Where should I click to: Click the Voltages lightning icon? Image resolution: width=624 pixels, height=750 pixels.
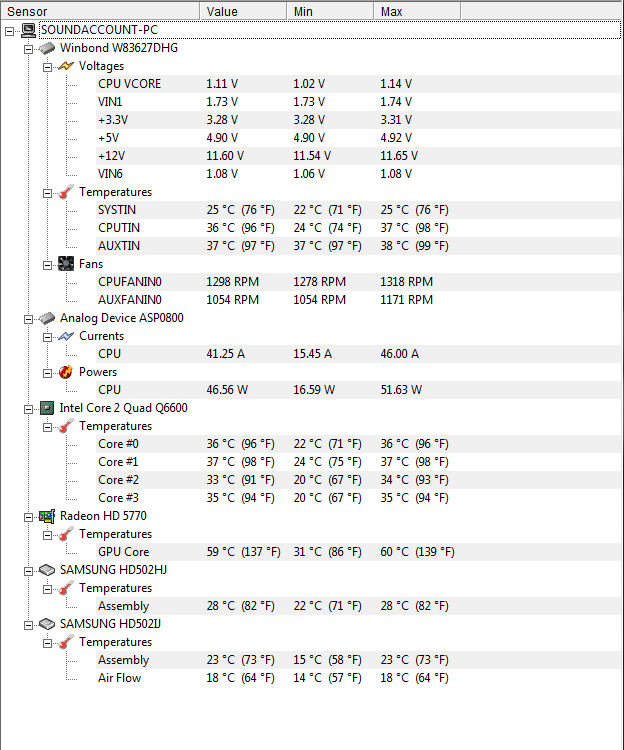[x=66, y=66]
